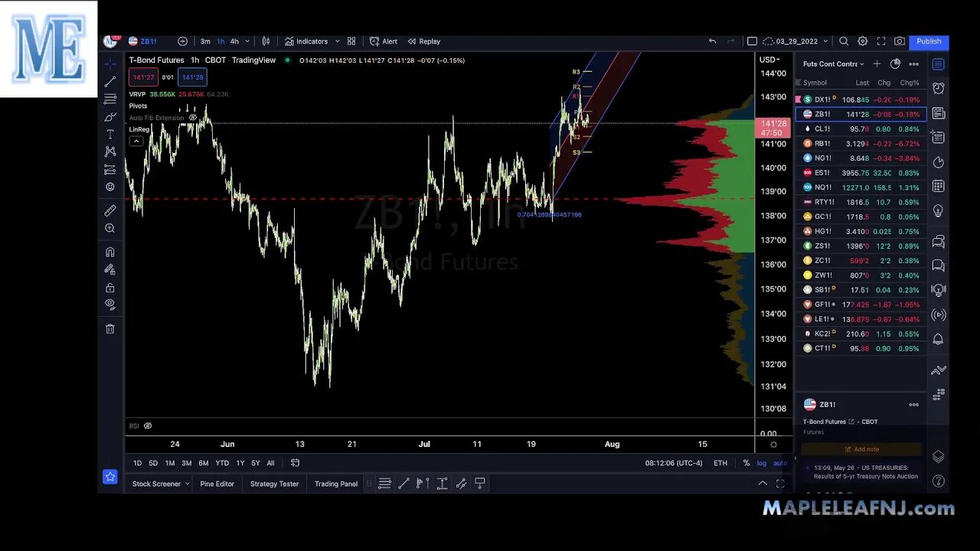The width and height of the screenshot is (980, 551).
Task: Set the date range to YTD
Action: pyautogui.click(x=222, y=463)
